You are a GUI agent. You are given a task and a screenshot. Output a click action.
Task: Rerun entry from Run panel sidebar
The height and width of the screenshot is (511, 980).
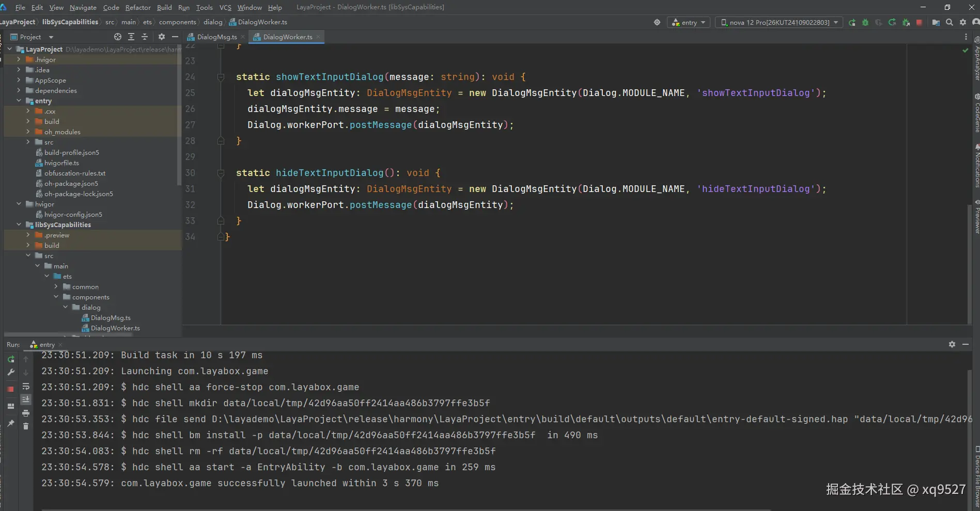click(11, 359)
